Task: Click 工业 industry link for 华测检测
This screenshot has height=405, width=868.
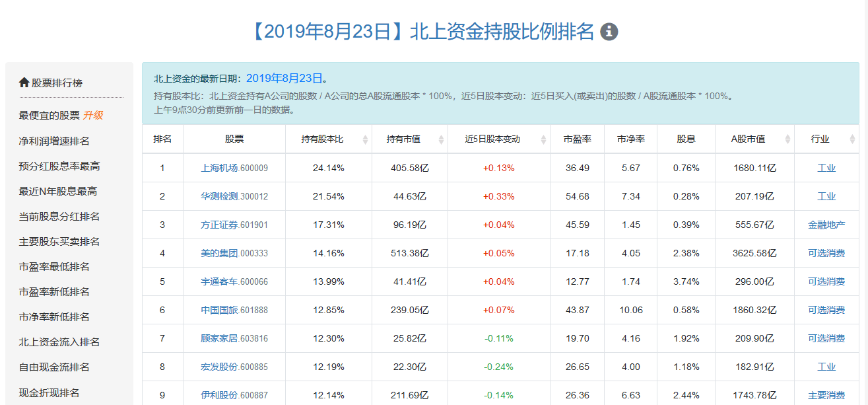Action: [x=826, y=196]
